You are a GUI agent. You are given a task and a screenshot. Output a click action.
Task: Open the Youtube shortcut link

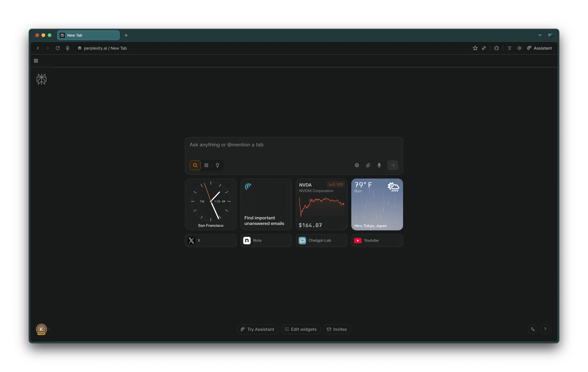pos(377,241)
